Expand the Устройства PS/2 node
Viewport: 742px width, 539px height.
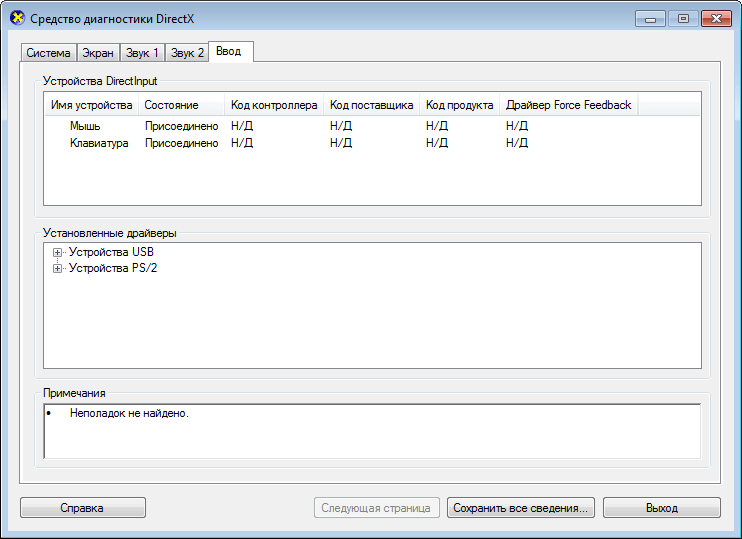(57, 268)
